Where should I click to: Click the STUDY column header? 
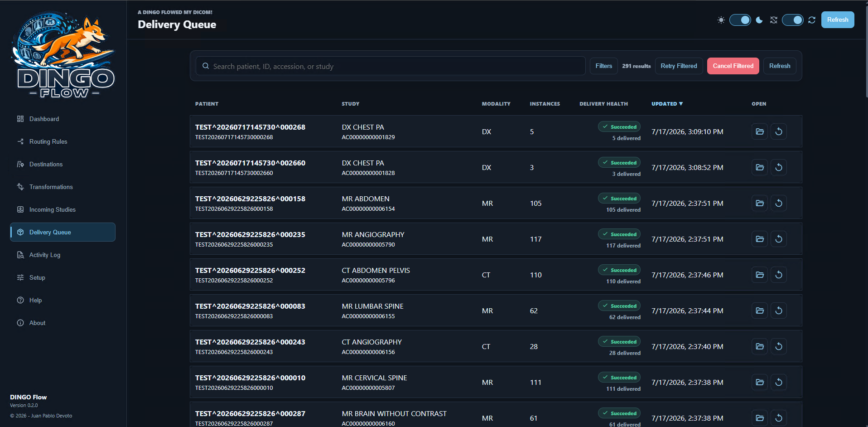click(351, 104)
